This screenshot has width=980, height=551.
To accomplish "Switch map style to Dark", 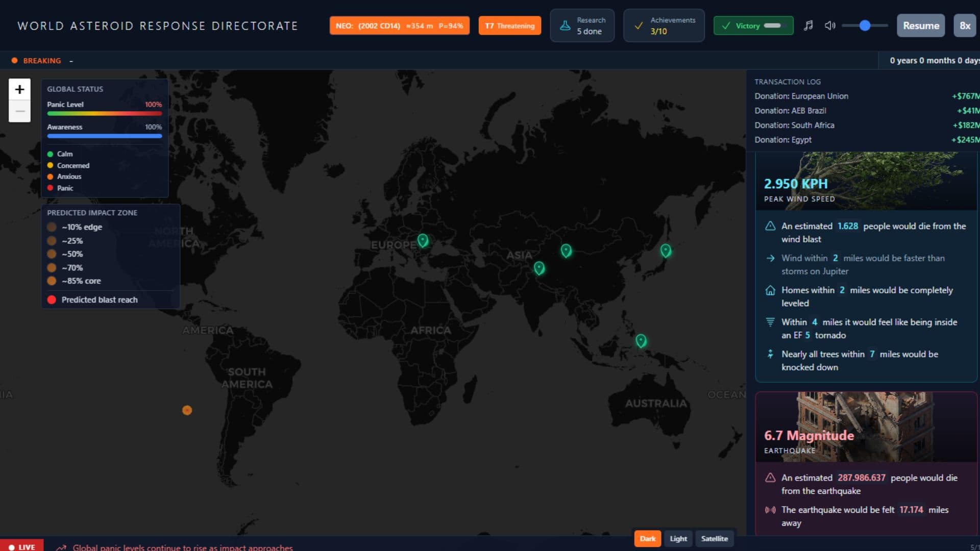I will click(x=647, y=539).
